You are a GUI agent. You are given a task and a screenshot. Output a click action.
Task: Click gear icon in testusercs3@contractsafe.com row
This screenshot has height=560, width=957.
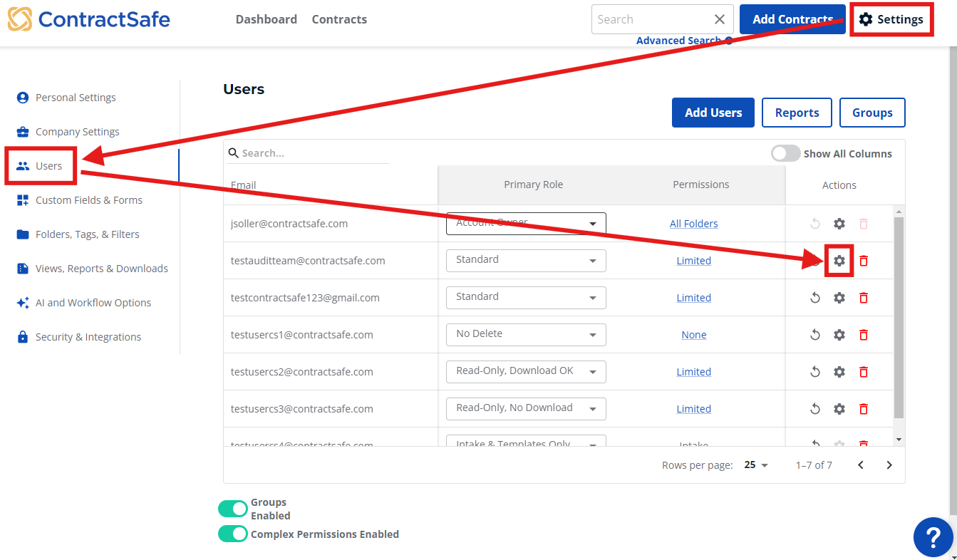point(839,409)
